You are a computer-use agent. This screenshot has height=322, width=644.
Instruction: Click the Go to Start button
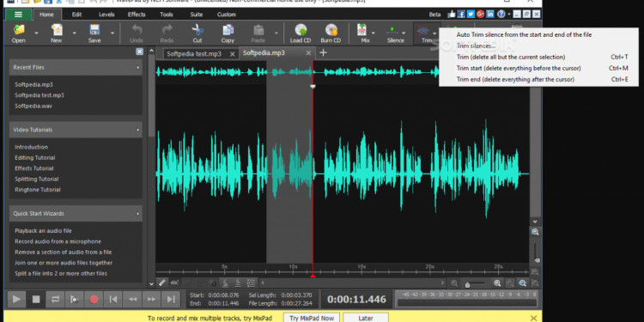(x=113, y=300)
